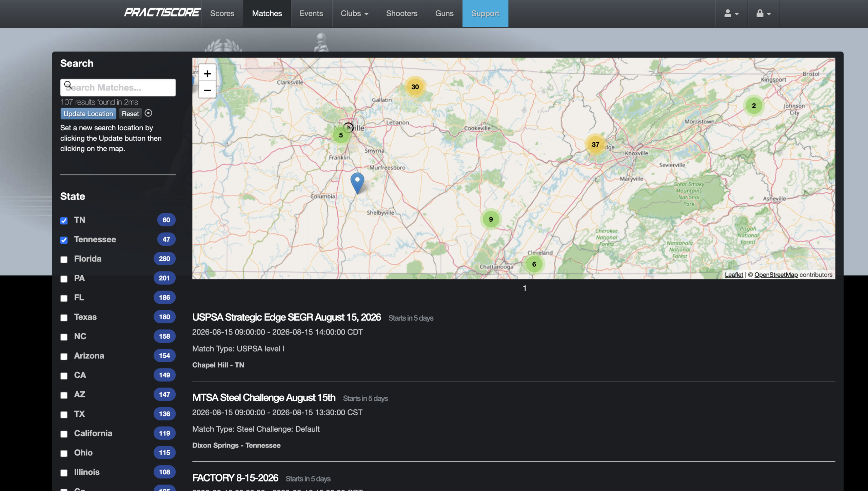Navigate to Shooters
868x491 pixels.
click(x=402, y=14)
